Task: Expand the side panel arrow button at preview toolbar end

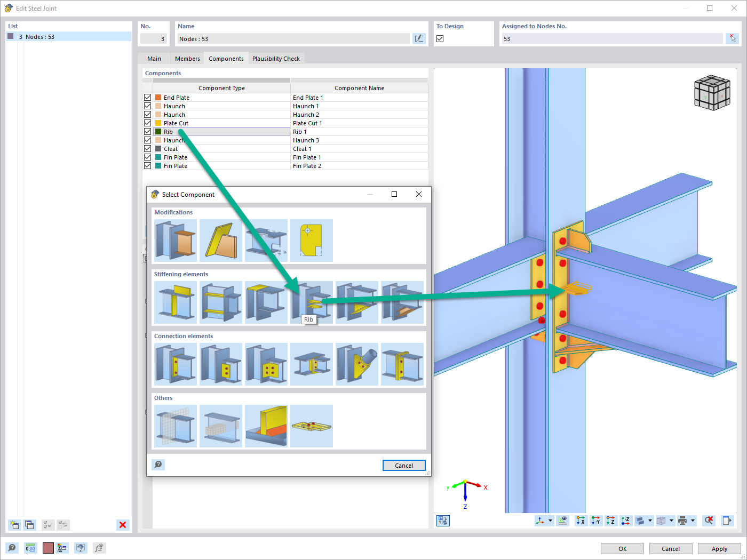Action: 727,521
